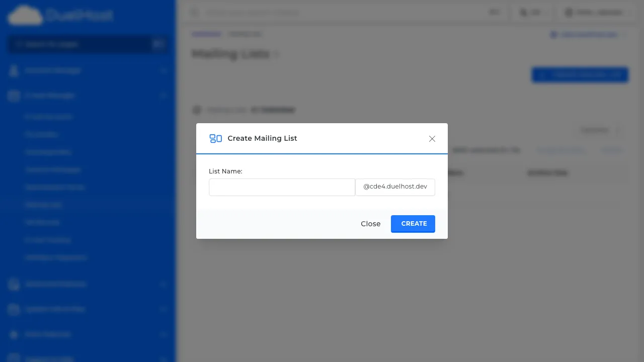The height and width of the screenshot is (362, 644).
Task: Click inside the List Name input field
Action: click(x=282, y=187)
